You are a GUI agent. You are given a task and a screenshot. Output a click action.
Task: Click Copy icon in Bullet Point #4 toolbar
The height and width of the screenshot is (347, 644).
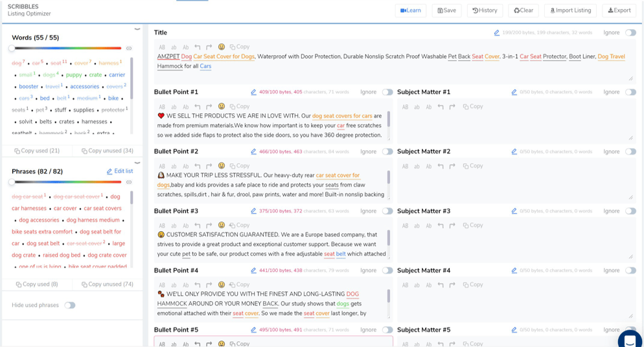[x=240, y=285]
